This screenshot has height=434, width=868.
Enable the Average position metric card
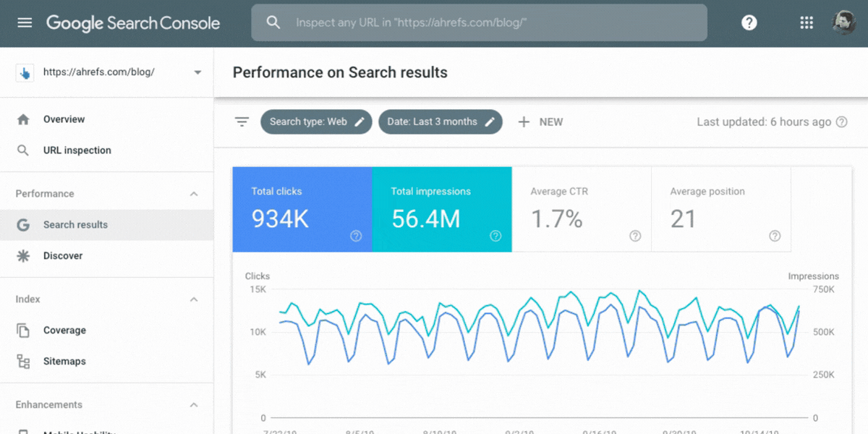pyautogui.click(x=721, y=210)
